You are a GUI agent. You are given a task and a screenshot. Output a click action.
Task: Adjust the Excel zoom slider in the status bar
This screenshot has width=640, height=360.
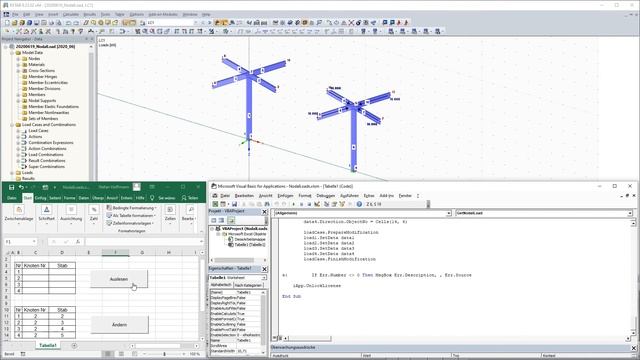[x=164, y=354]
